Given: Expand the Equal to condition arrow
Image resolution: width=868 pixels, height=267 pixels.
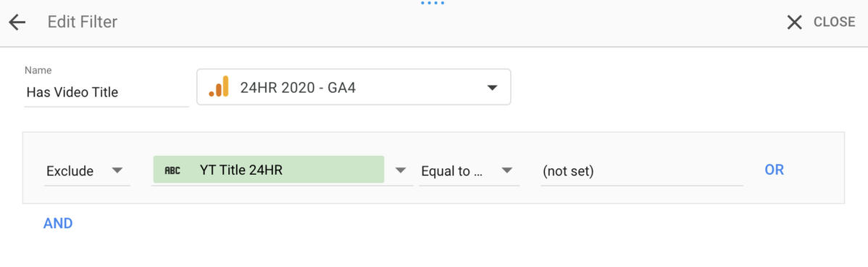Looking at the screenshot, I should (506, 170).
